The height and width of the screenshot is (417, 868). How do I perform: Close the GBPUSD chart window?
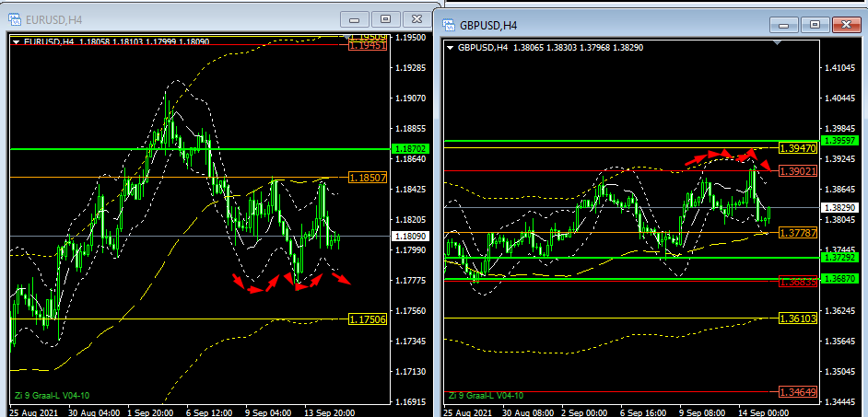pos(847,25)
